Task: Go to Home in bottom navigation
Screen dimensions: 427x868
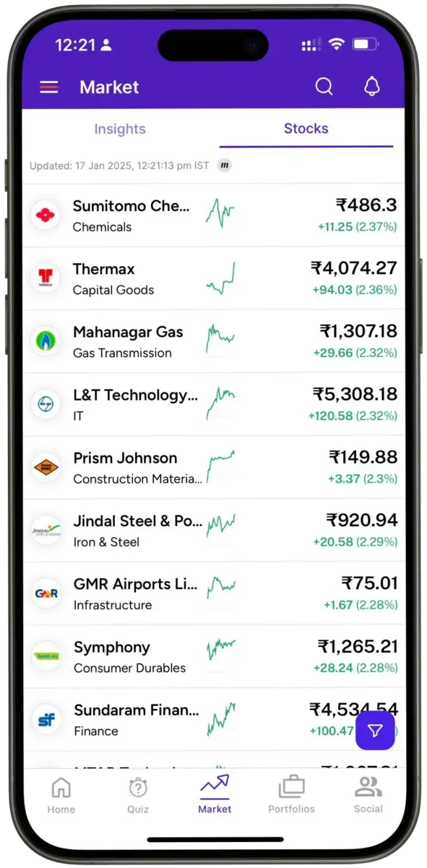Action: [61, 795]
